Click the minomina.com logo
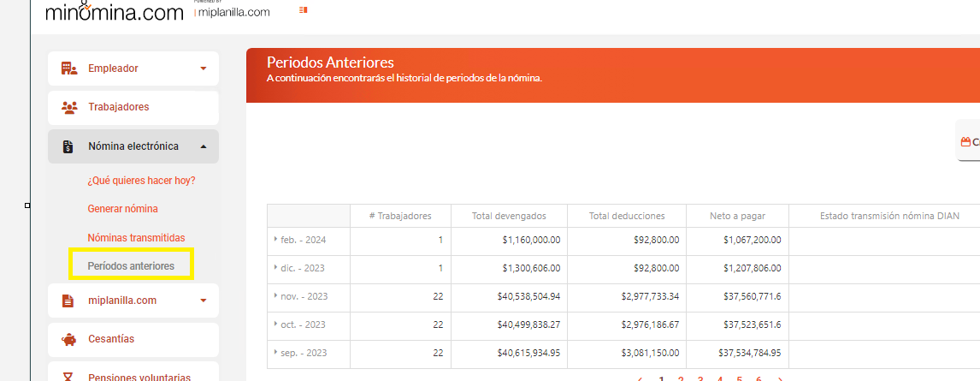The width and height of the screenshot is (980, 381). [x=115, y=10]
